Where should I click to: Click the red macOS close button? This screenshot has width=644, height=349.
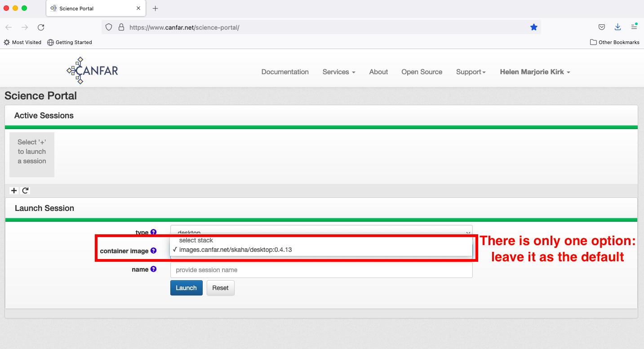coord(6,8)
